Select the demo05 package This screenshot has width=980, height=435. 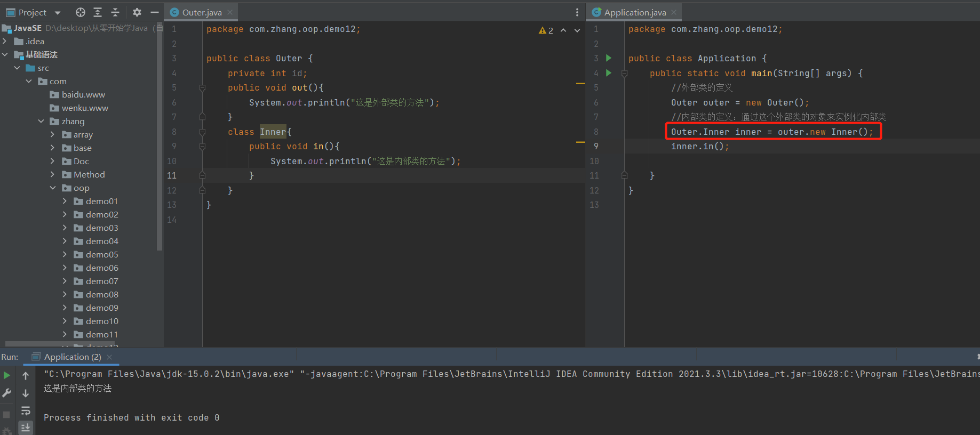[102, 254]
